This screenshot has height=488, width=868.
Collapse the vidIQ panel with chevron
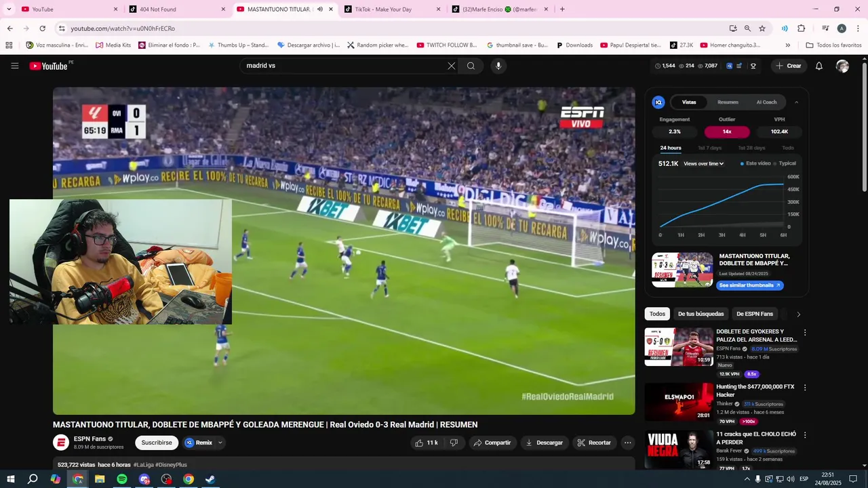tap(796, 102)
